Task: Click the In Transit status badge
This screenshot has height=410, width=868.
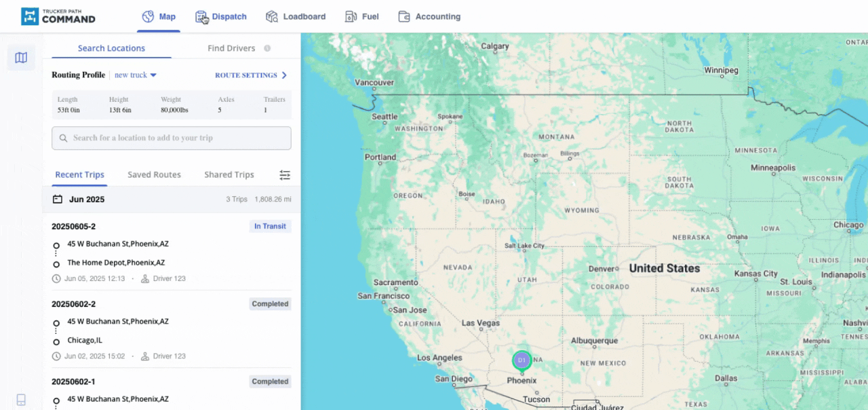Action: tap(270, 226)
